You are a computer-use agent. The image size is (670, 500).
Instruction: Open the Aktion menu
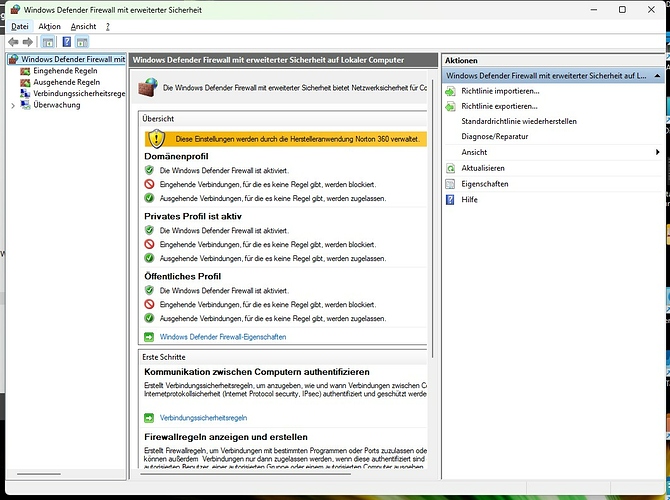coord(50,26)
